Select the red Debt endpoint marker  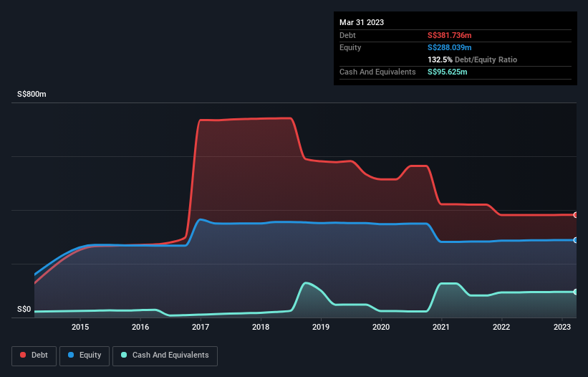[576, 215]
